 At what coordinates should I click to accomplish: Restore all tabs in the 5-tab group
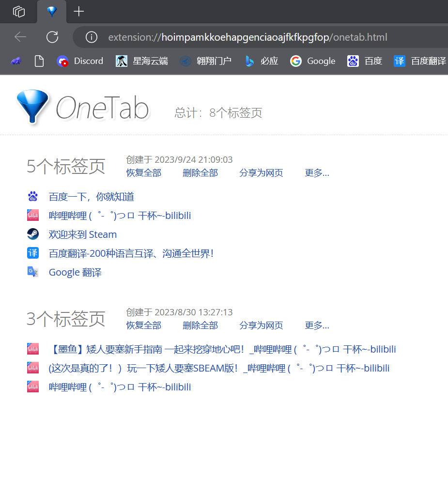click(144, 173)
